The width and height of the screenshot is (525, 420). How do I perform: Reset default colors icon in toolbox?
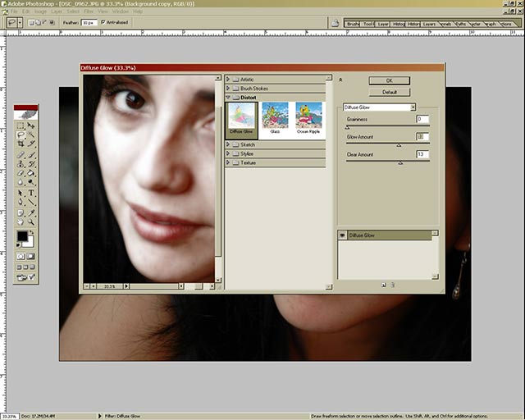(18, 245)
